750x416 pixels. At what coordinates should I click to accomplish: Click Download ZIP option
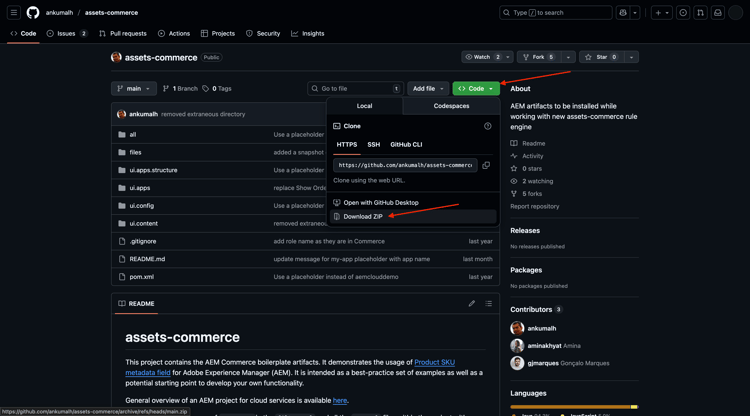[x=413, y=216]
